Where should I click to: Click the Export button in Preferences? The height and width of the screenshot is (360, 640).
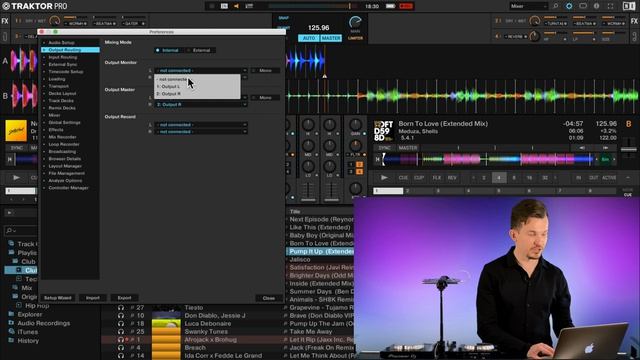click(x=124, y=298)
